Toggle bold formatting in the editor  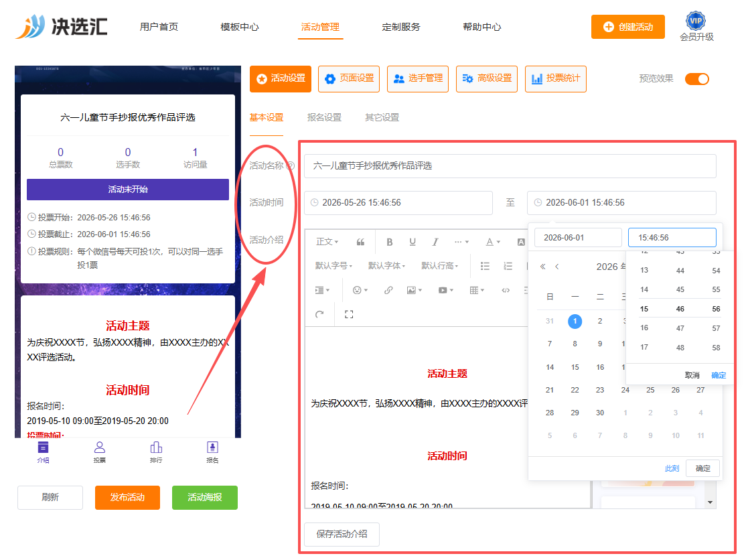pos(390,242)
